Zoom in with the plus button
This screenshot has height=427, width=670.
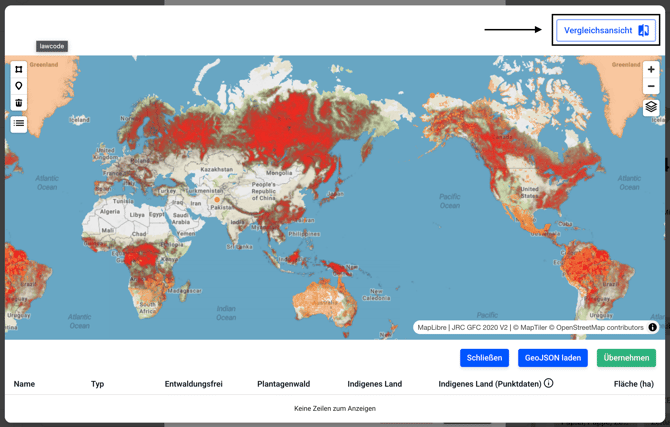point(651,70)
